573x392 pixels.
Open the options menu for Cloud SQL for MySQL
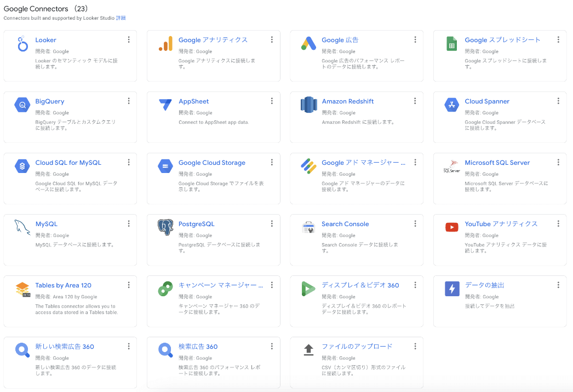pyautogui.click(x=129, y=162)
